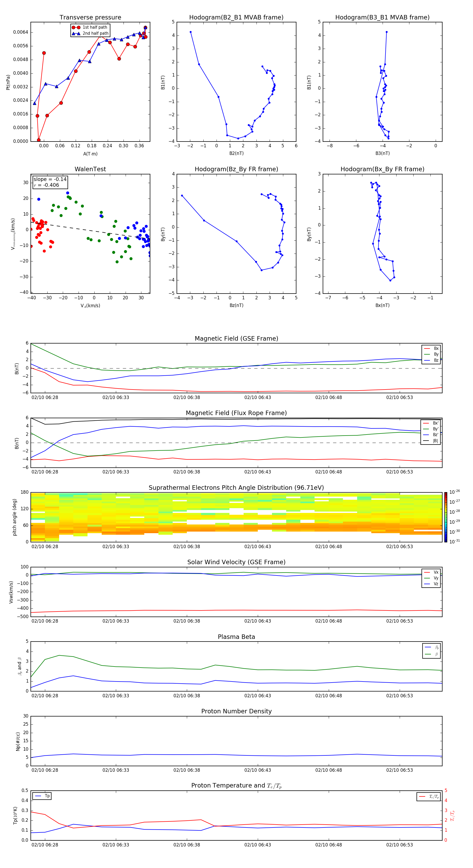Image resolution: width=473 pixels, height=868 pixels.
Task: Click the 'VA(km/s)' x-axis label
Action: [90, 306]
